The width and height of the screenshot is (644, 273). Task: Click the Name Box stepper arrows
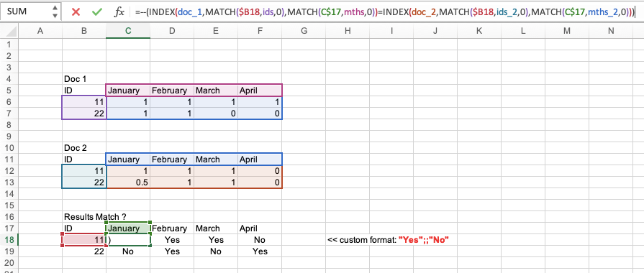click(x=55, y=11)
